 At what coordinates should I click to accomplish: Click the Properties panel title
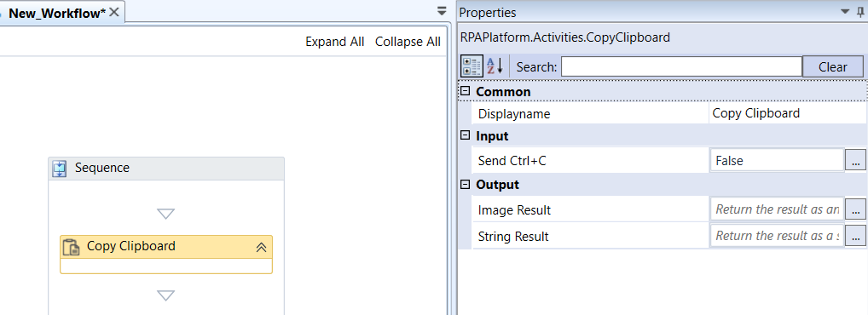pyautogui.click(x=487, y=13)
